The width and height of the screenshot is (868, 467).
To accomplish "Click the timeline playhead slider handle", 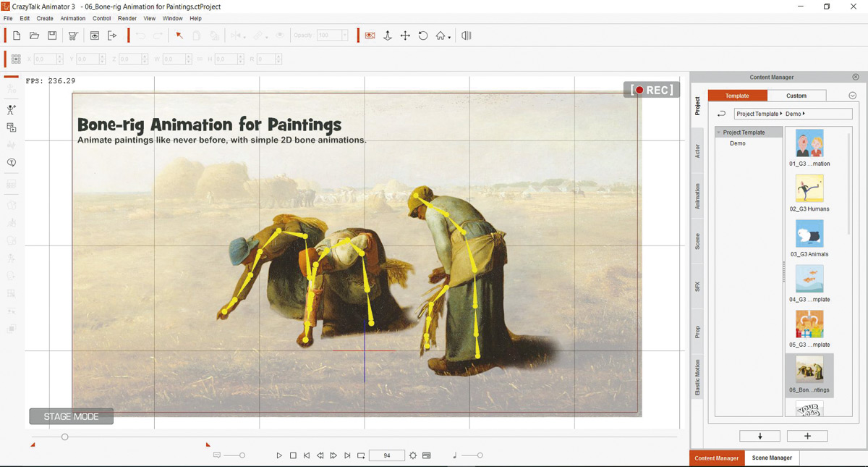I will tap(64, 437).
